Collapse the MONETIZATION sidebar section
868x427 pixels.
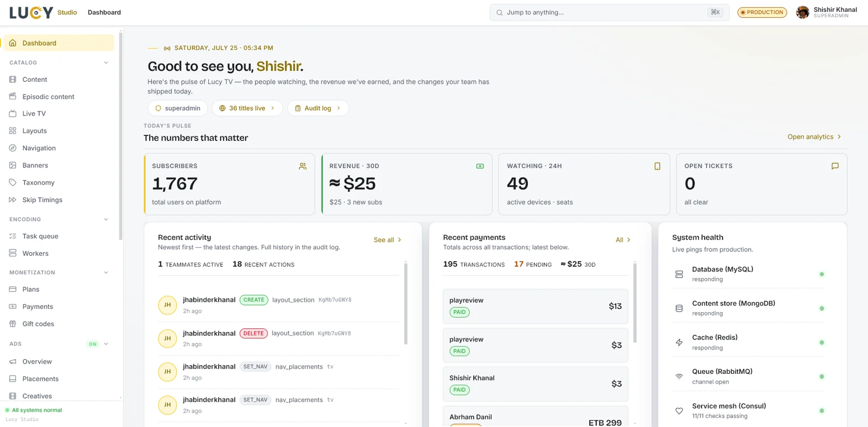point(106,273)
